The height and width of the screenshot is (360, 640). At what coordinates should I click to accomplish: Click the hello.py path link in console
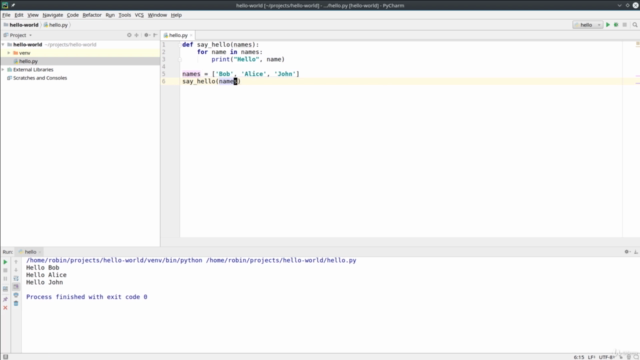coord(281,260)
